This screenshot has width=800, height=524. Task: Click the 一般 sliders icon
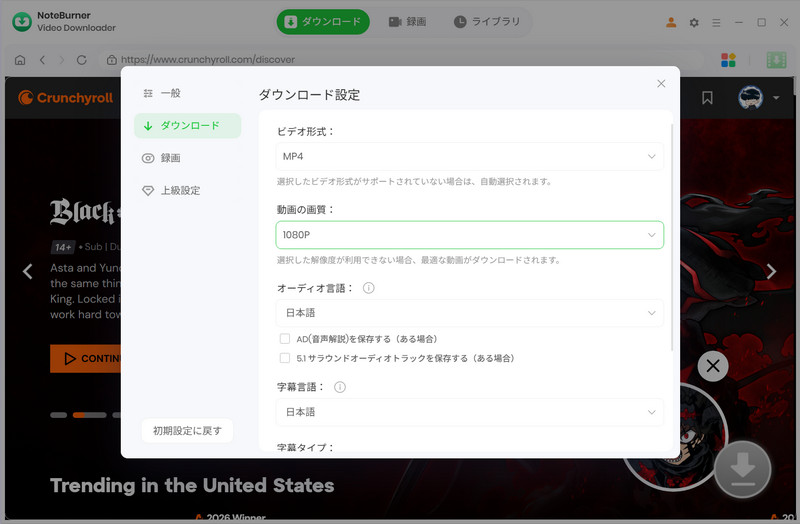(x=148, y=93)
